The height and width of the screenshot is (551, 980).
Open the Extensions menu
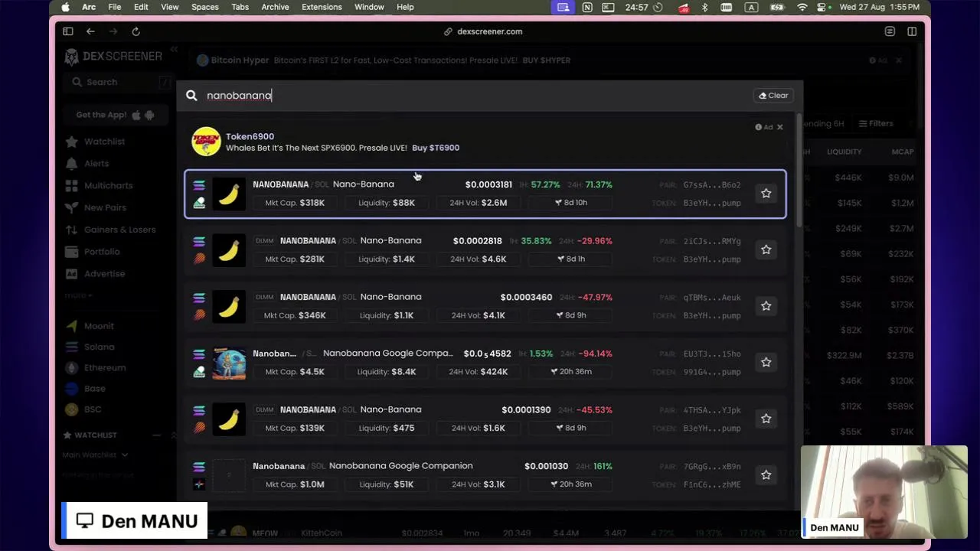322,7
